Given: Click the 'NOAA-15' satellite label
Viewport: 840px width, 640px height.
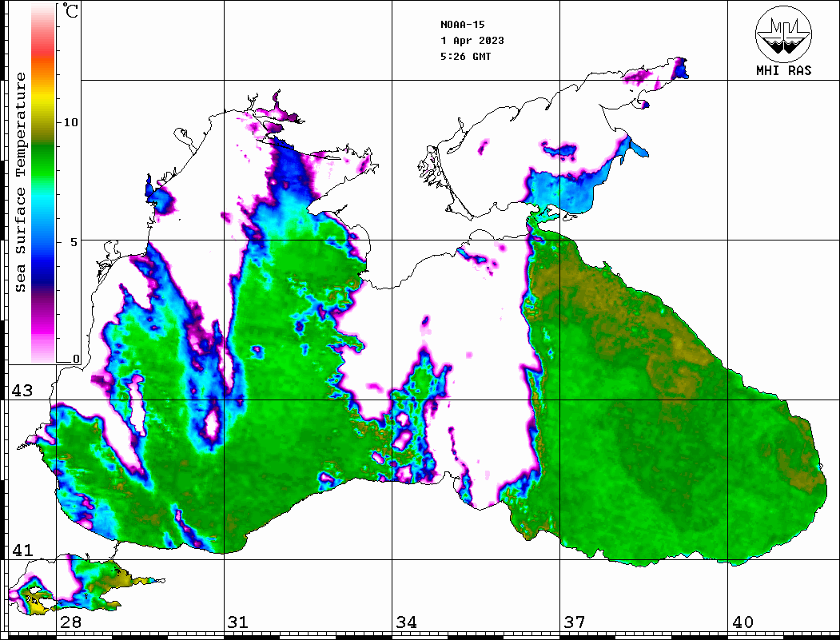Looking at the screenshot, I should [463, 25].
